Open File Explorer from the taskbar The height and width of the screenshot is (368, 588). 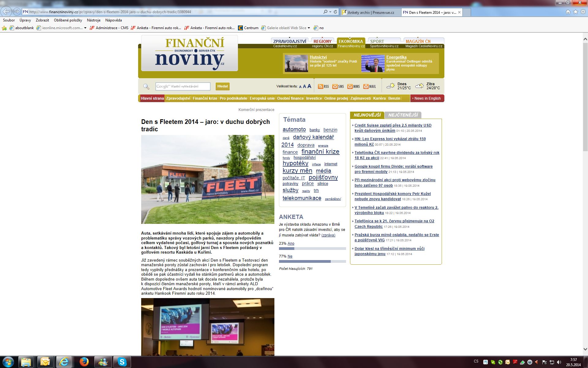pos(26,362)
